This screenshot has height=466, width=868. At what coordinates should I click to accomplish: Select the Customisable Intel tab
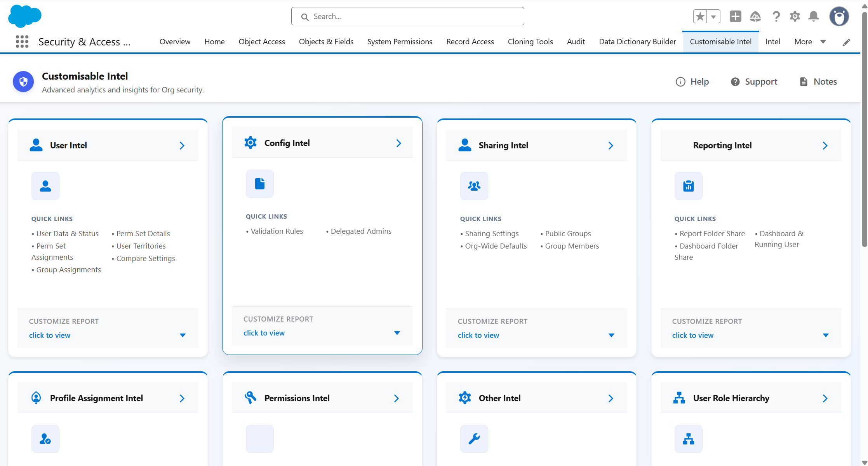pos(720,42)
